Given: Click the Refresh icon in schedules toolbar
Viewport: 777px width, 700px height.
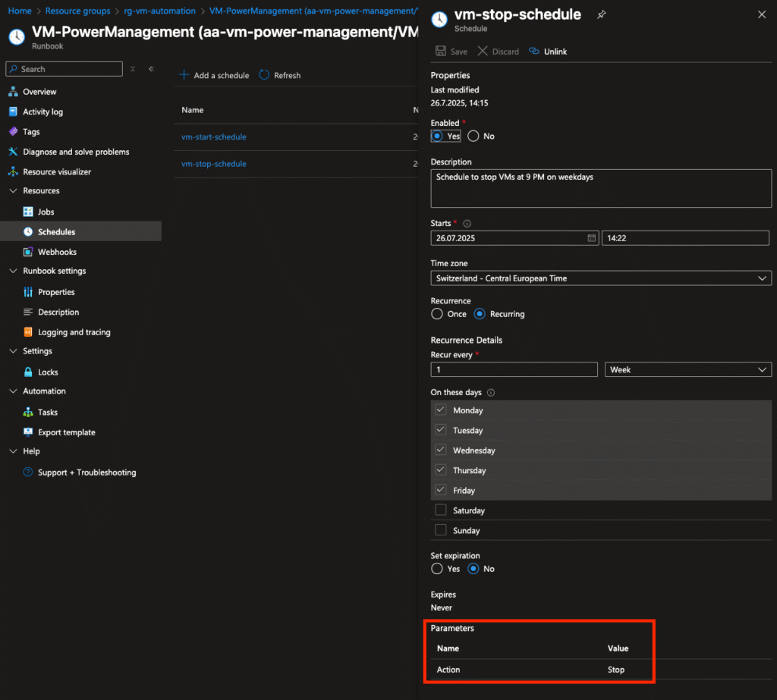Looking at the screenshot, I should [264, 75].
